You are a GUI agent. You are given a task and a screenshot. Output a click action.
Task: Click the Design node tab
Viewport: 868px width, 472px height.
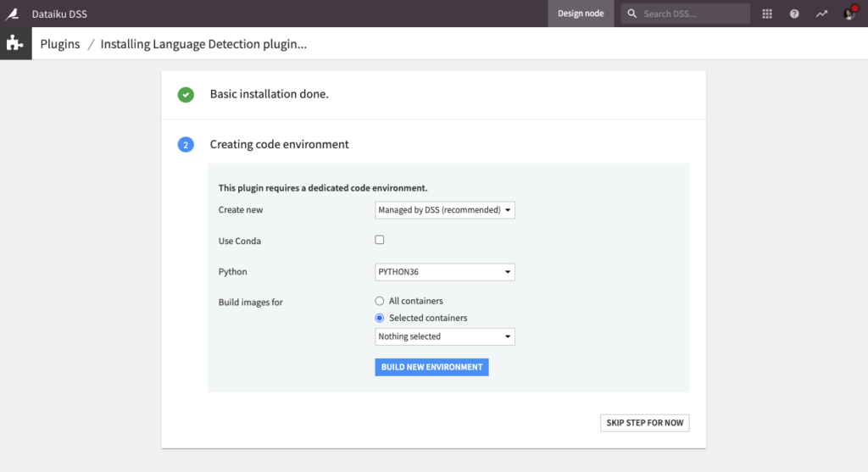pos(581,14)
